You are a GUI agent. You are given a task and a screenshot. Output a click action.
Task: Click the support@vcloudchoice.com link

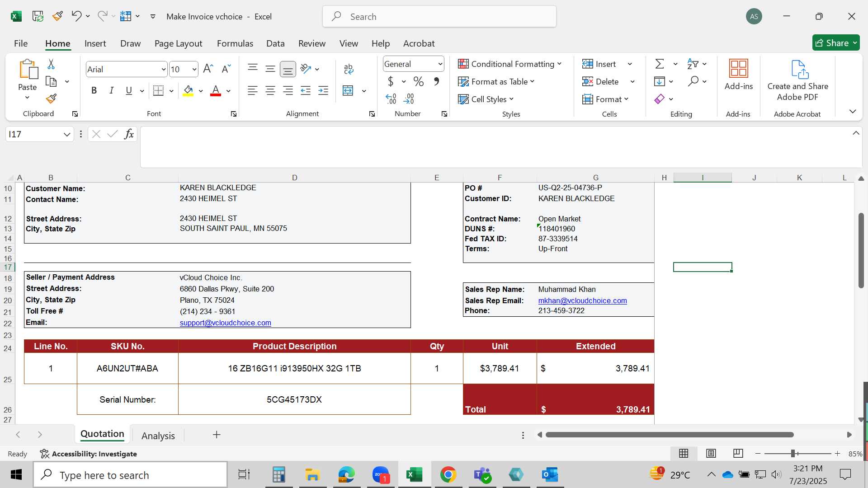[x=225, y=323]
